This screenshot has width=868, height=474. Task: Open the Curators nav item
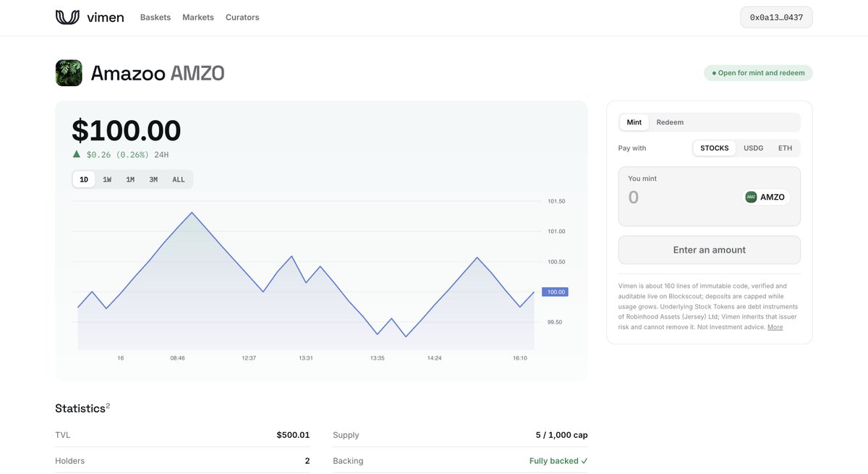click(x=242, y=17)
